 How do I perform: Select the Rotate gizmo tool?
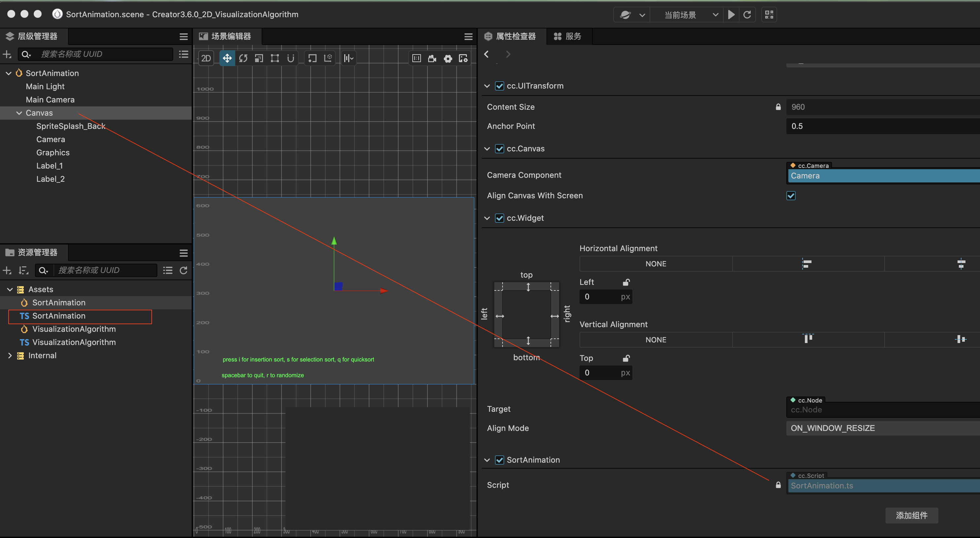pos(243,58)
